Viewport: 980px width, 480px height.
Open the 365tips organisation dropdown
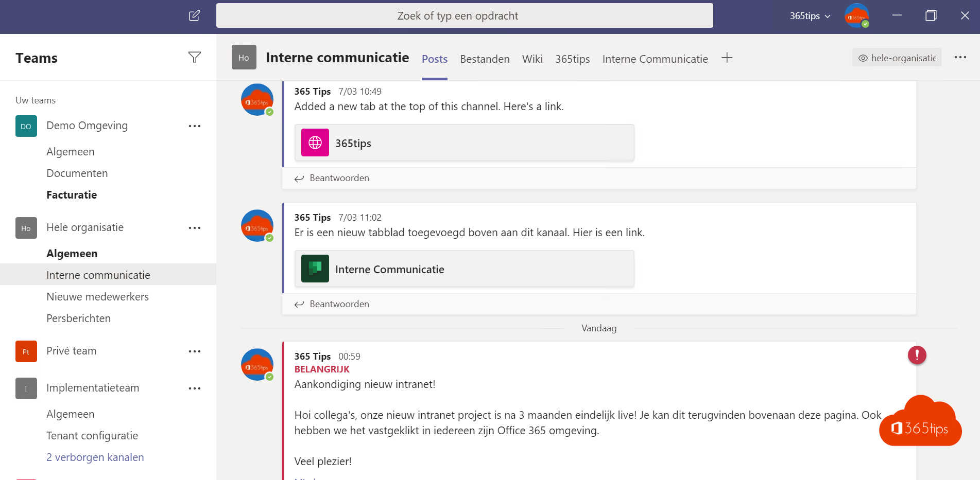[810, 16]
